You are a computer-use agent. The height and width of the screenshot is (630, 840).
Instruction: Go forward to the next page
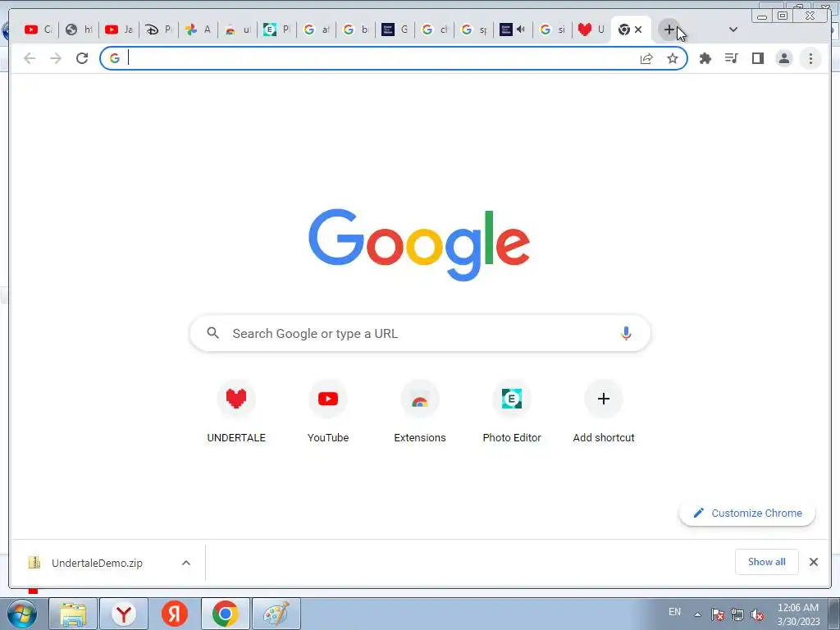point(56,58)
